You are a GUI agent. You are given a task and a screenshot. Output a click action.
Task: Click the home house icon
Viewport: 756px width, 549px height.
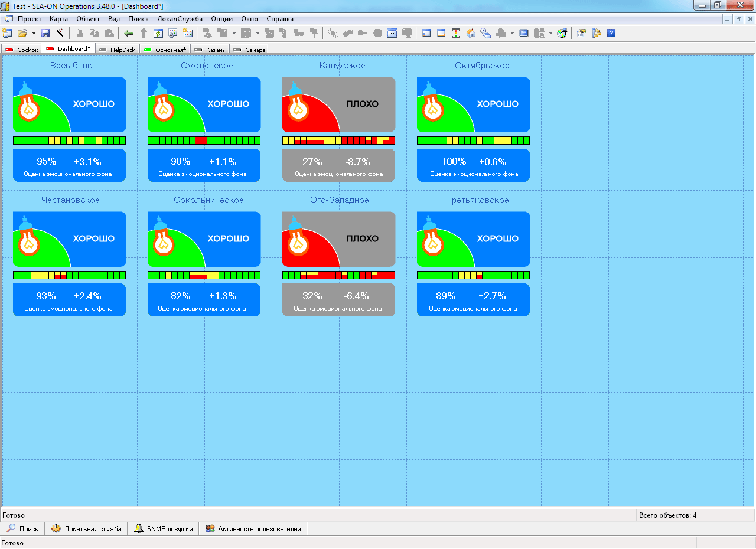(471, 33)
